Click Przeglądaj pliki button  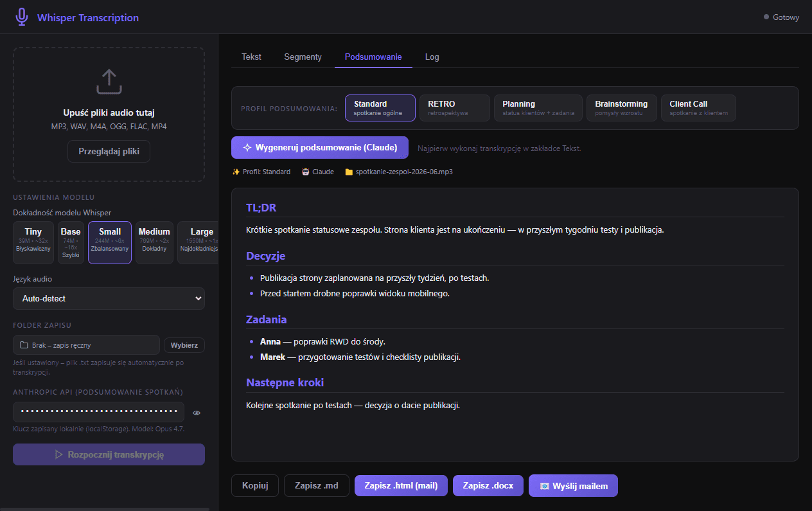pyautogui.click(x=109, y=151)
